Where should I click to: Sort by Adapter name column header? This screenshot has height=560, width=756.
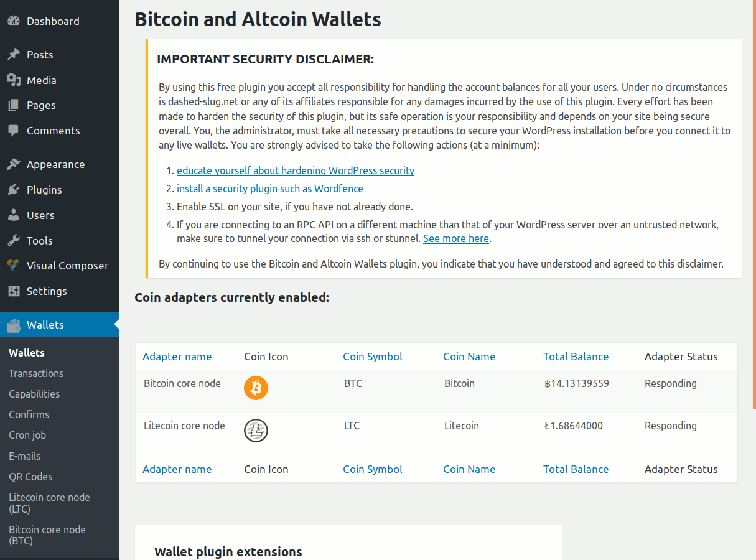click(x=177, y=357)
